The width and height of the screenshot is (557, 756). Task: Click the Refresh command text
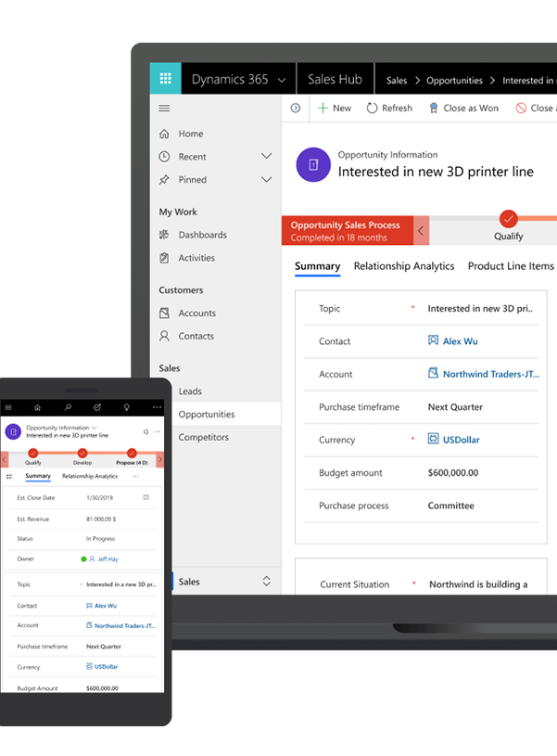397,108
